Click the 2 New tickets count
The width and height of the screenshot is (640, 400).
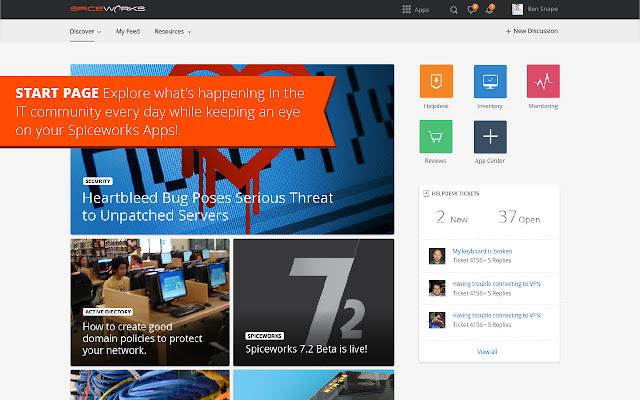click(x=452, y=217)
